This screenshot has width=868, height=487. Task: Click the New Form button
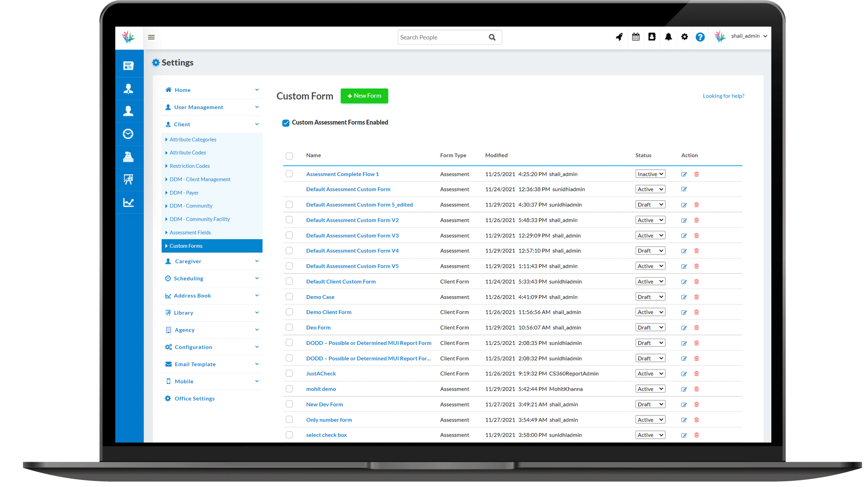[x=364, y=96]
